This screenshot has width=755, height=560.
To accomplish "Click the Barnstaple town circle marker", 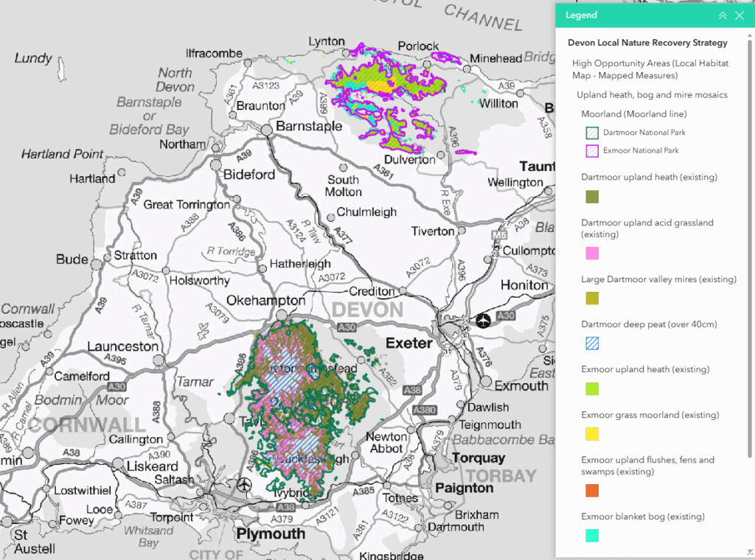I will click(x=266, y=130).
